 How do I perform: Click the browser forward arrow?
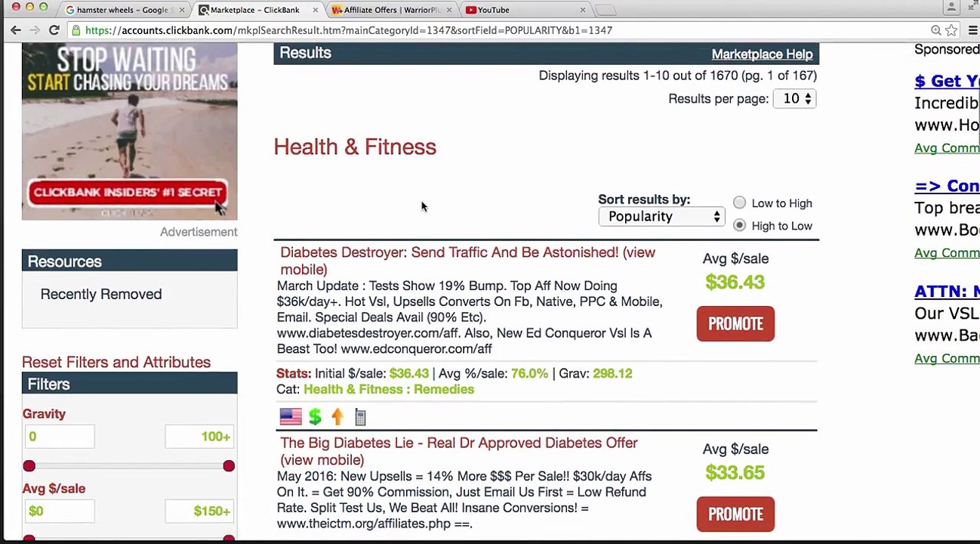tap(35, 30)
